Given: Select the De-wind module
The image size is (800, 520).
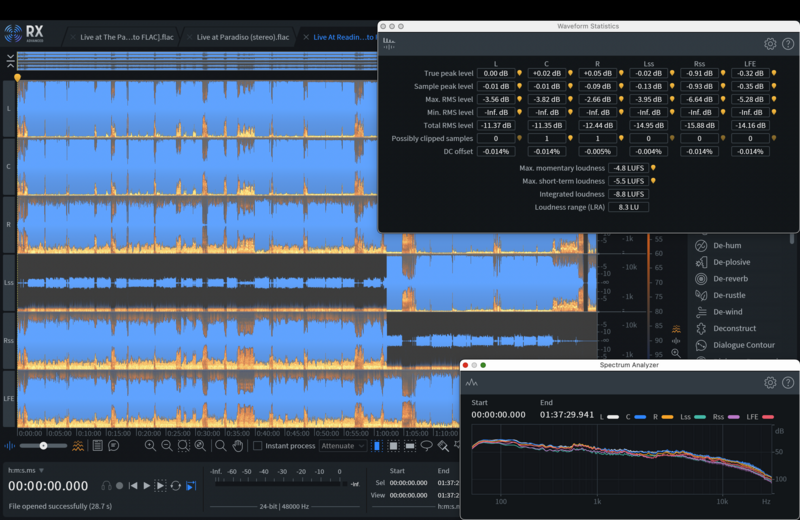Looking at the screenshot, I should 728,312.
